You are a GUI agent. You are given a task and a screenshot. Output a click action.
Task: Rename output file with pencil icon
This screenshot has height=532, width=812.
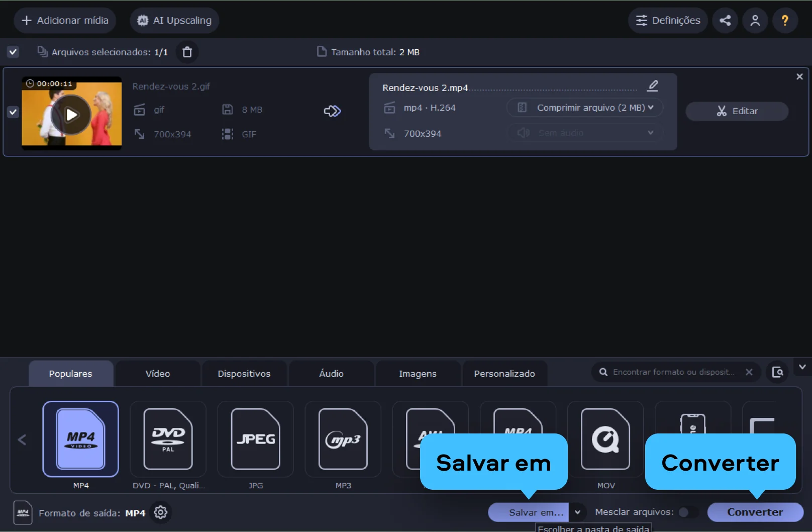coord(652,86)
